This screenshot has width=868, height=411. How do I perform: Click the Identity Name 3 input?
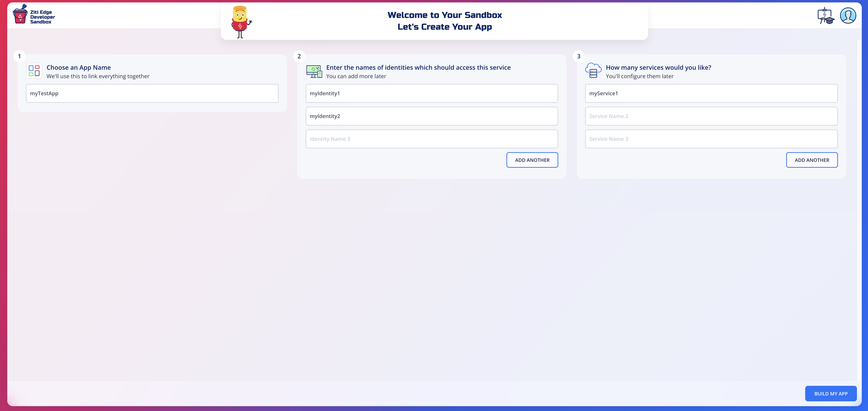(x=432, y=139)
